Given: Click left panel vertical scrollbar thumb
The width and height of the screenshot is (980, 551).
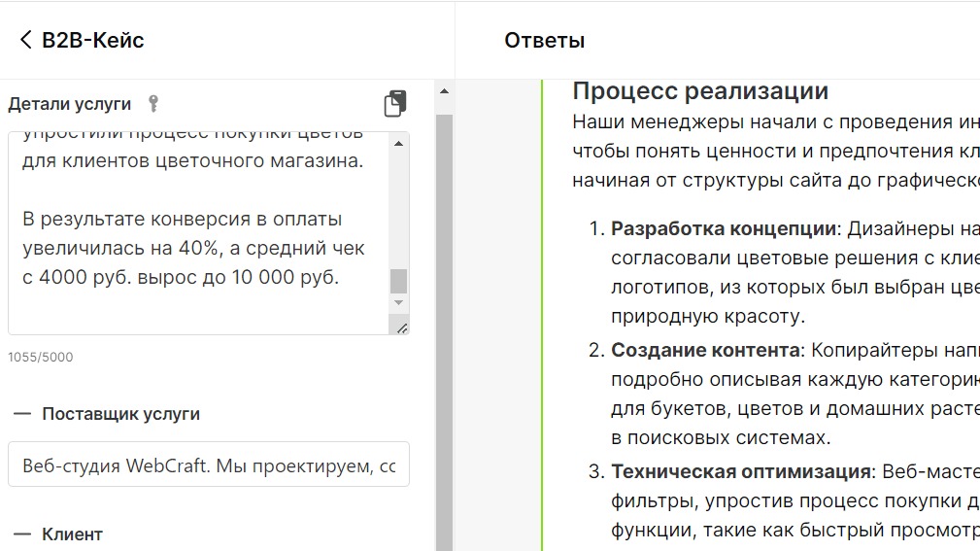Looking at the screenshot, I should point(445,331).
